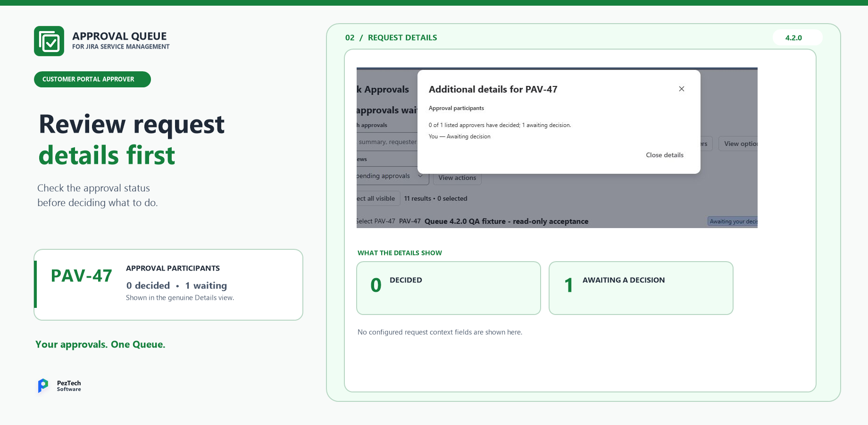Click the Close details button
868x425 pixels.
(x=664, y=155)
